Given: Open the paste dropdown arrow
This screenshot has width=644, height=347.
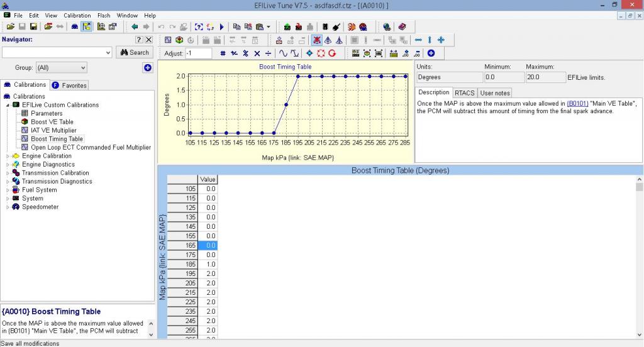Looking at the screenshot, I should pyautogui.click(x=269, y=26).
